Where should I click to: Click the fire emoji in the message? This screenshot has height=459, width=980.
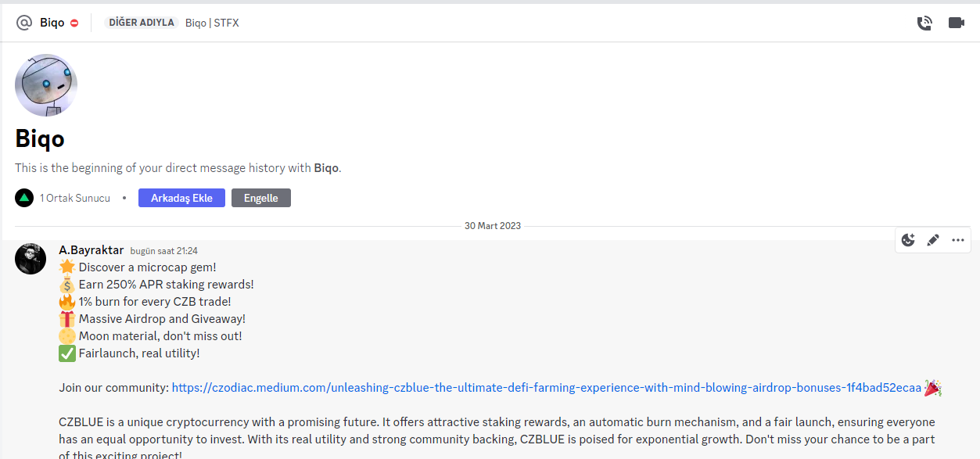[67, 301]
